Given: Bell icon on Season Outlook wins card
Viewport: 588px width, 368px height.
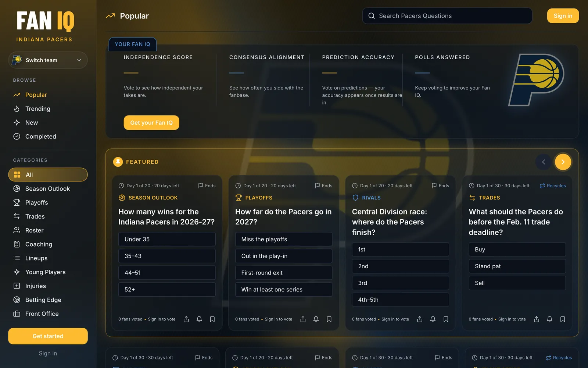Looking at the screenshot, I should [199, 319].
